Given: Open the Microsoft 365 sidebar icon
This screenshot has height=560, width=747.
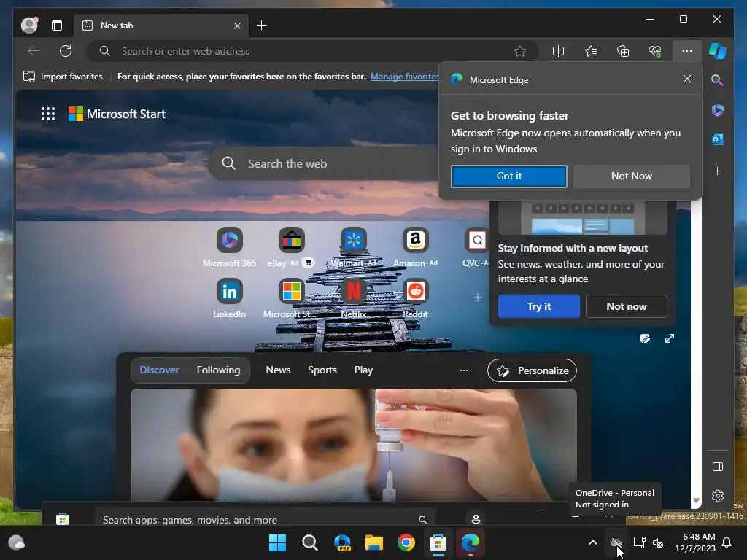Looking at the screenshot, I should pos(718,110).
